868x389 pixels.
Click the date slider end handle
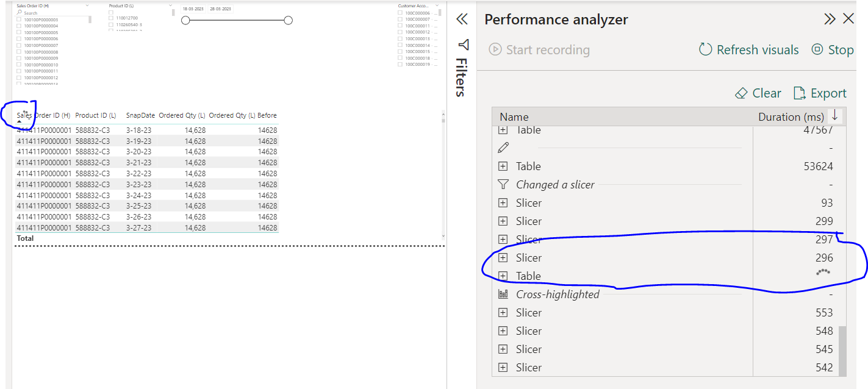[x=289, y=21]
